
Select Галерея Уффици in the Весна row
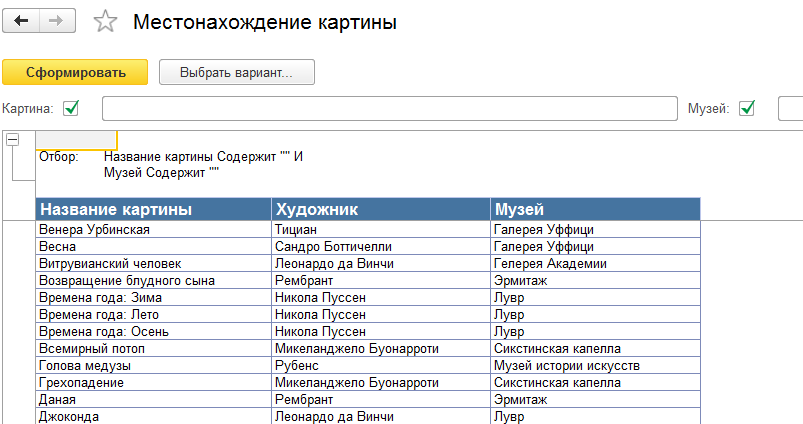point(596,246)
